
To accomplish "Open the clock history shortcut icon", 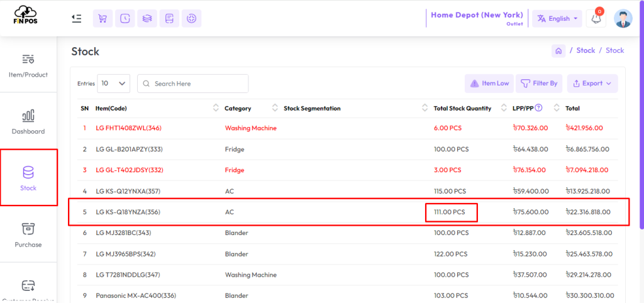I will 125,18.
